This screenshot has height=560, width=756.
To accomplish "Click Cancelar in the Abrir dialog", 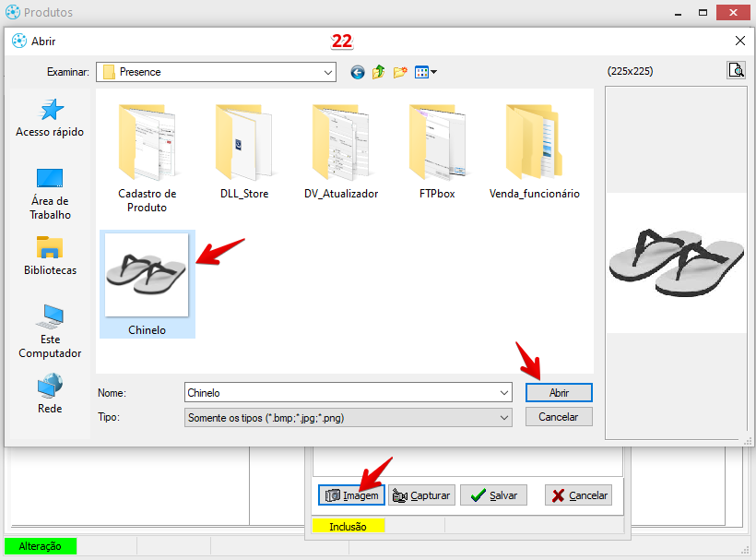I will [559, 417].
